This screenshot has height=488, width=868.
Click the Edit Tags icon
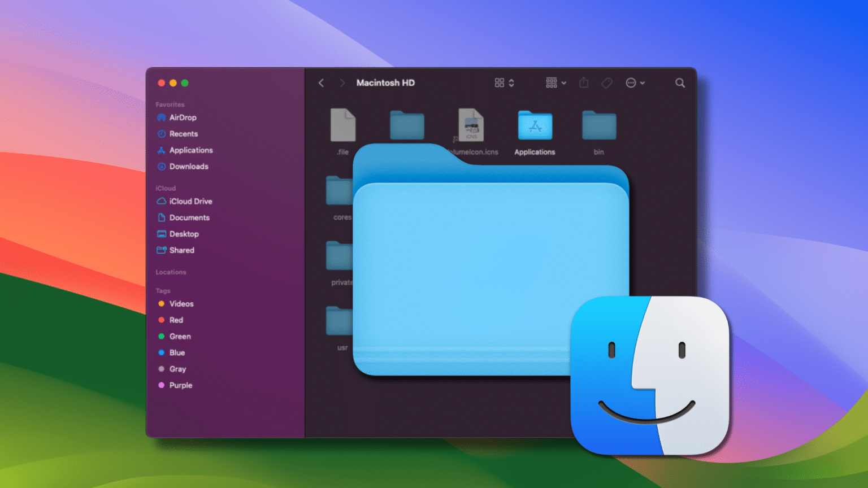point(606,83)
